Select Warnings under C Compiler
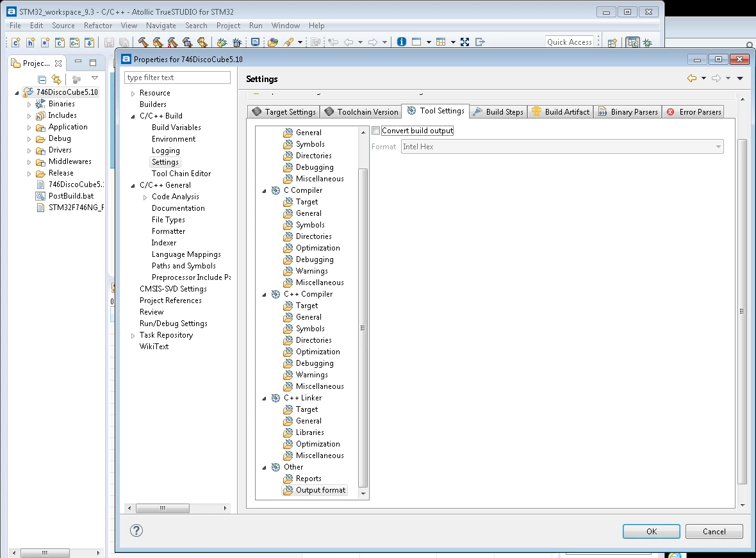This screenshot has height=558, width=756. (312, 271)
